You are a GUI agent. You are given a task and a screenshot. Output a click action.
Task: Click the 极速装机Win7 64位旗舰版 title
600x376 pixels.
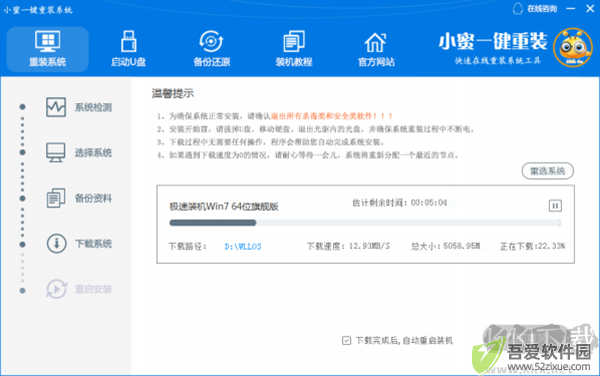click(x=224, y=207)
